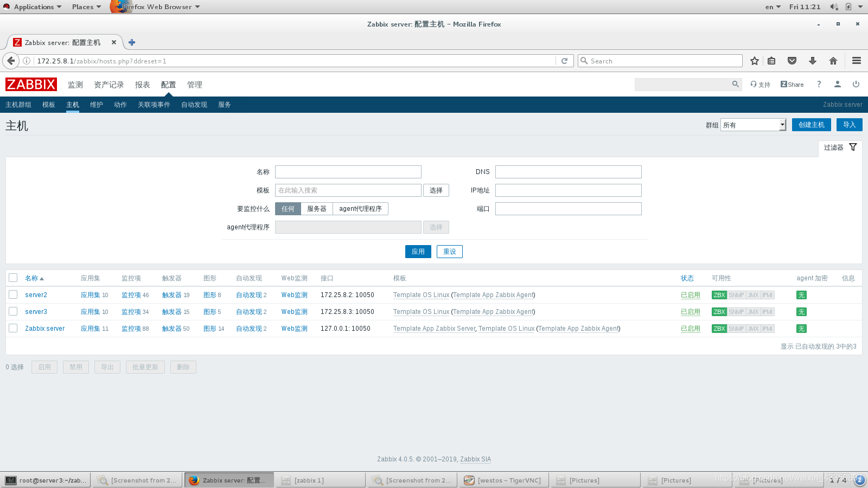Open the downloads arrow icon
Screen dimensions: 868x488
tap(813, 61)
